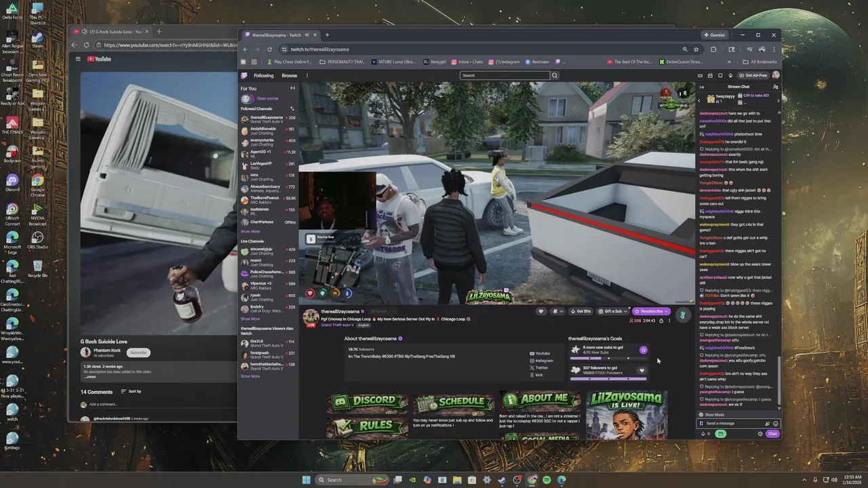
Task: Expand the bookmarks overflow chevron
Action: click(x=729, y=62)
